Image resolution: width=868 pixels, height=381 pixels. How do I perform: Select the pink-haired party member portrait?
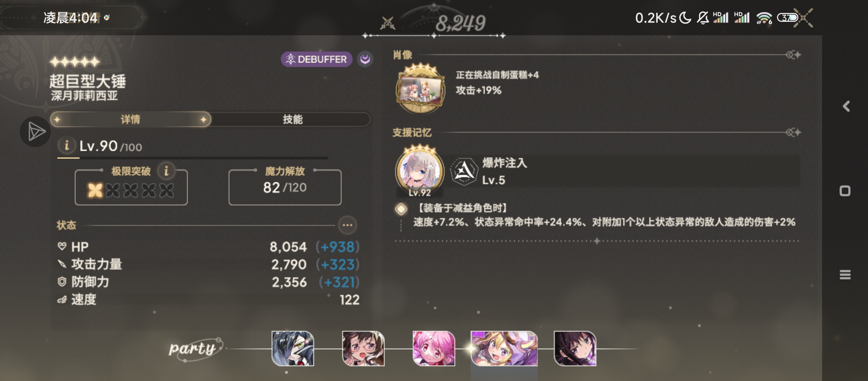coord(434,348)
